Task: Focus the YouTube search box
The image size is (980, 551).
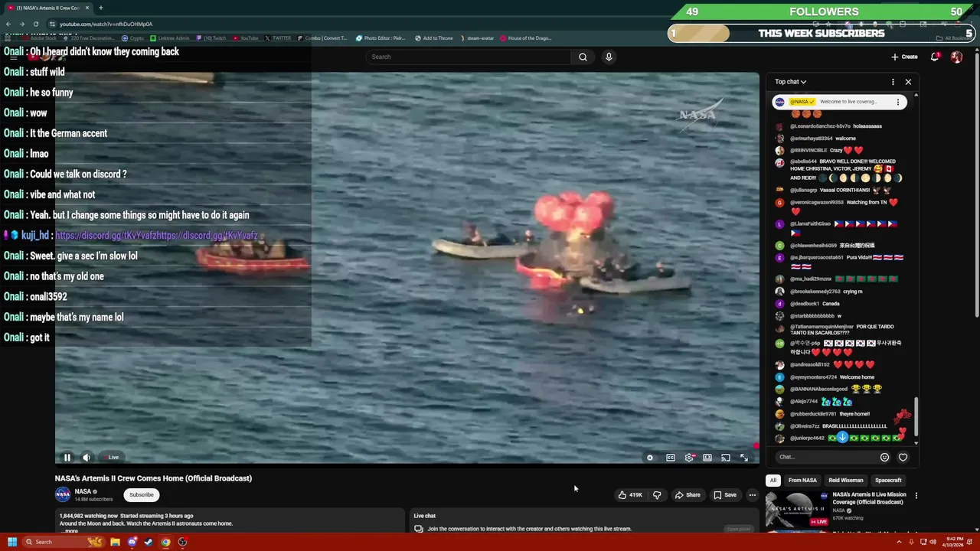Action: click(x=468, y=57)
